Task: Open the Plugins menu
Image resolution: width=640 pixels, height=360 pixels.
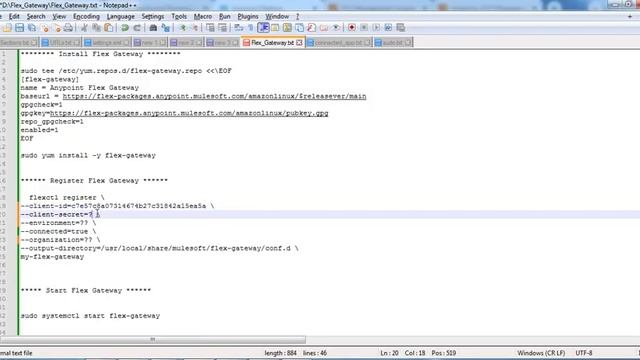Action: pyautogui.click(x=248, y=16)
